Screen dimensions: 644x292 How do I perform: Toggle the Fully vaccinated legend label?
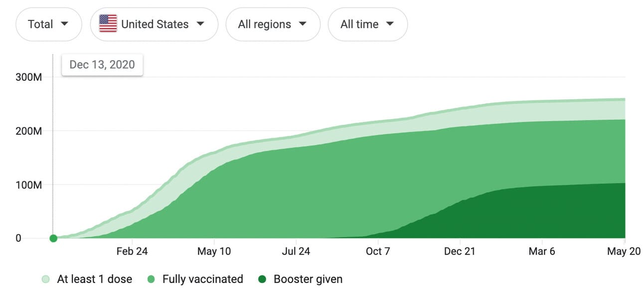[x=203, y=279]
